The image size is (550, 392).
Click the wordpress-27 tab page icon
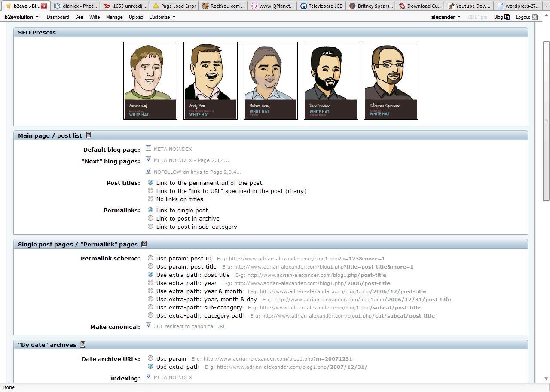point(500,6)
